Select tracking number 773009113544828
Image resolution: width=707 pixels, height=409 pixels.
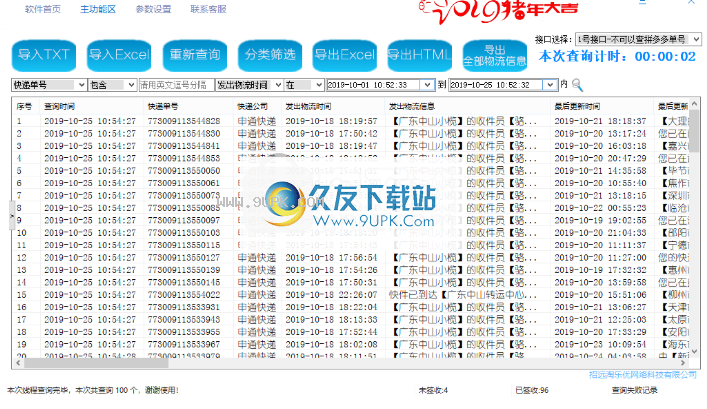[x=184, y=121]
